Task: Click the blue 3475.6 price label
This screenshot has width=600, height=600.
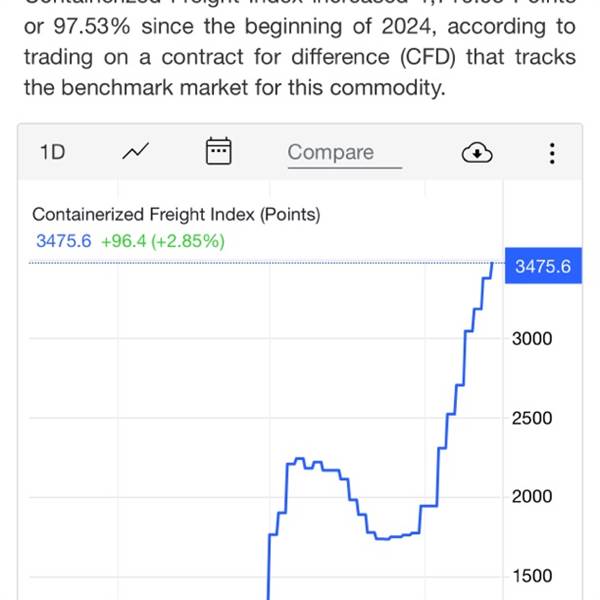Action: pos(543,266)
